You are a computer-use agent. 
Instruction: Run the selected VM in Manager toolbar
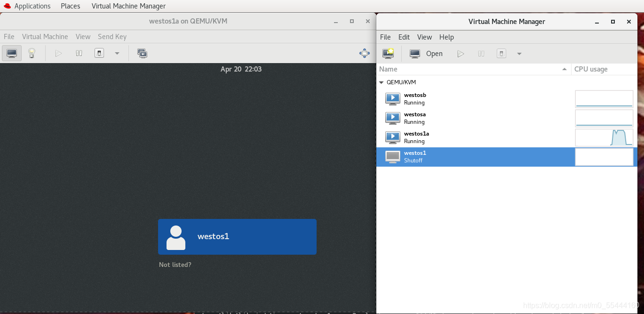click(461, 54)
